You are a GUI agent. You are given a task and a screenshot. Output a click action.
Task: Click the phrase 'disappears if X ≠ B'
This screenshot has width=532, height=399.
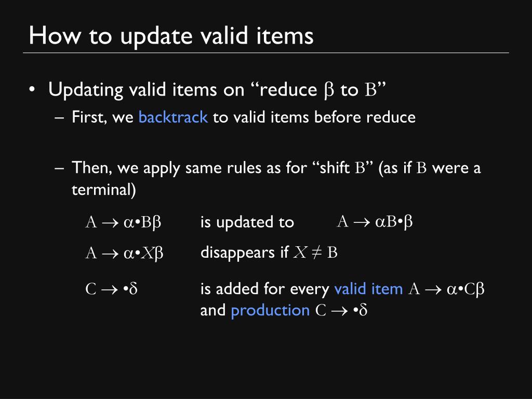[x=269, y=252]
